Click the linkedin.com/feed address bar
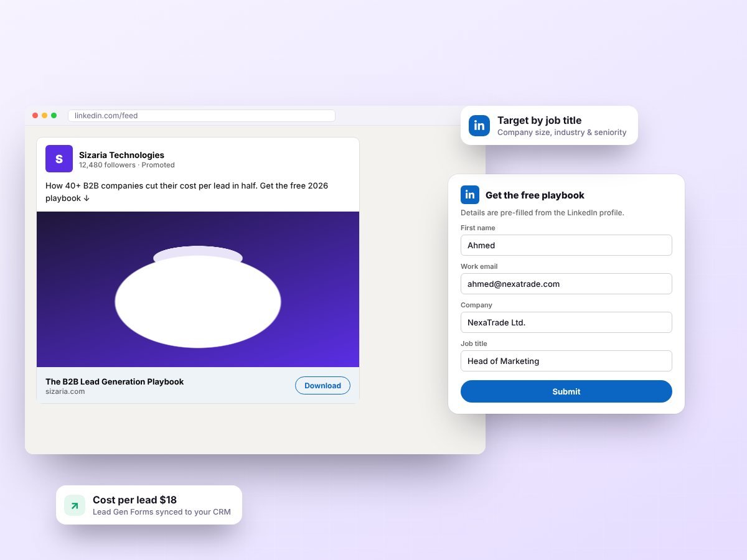Viewport: 747px width, 560px height. coord(202,116)
